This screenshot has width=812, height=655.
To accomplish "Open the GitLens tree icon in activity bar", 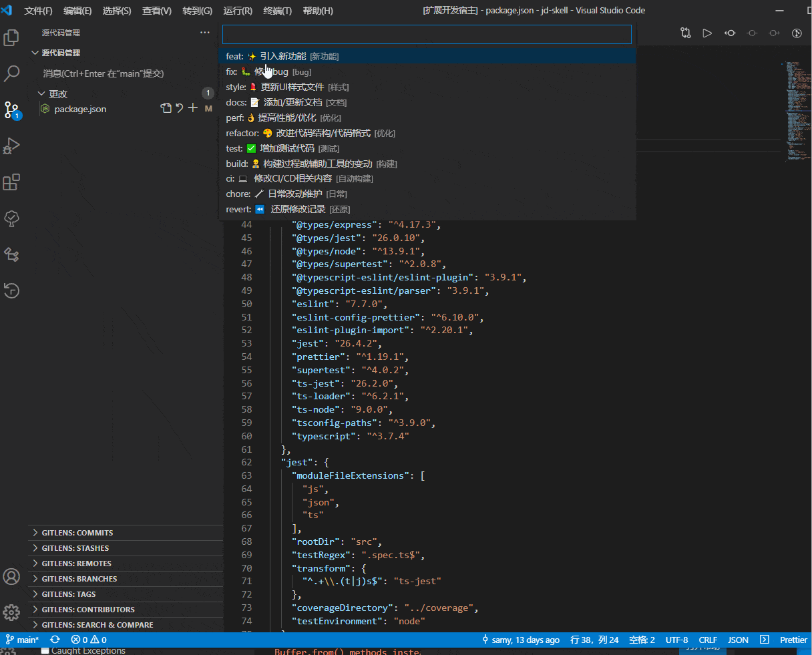I will (11, 218).
